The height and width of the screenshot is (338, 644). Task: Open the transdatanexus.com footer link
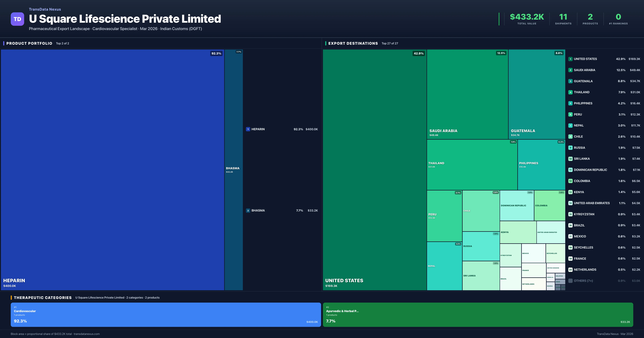tap(87, 334)
